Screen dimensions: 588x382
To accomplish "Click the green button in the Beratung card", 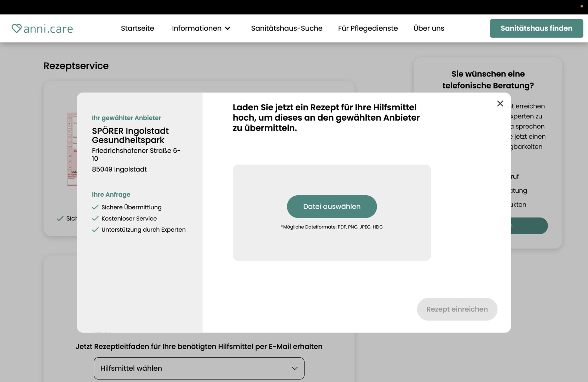I will [529, 226].
